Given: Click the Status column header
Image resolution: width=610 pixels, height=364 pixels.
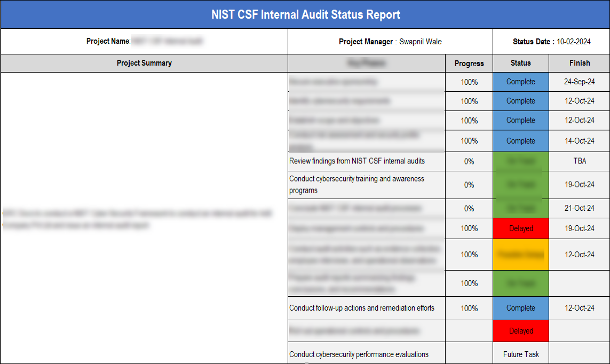Looking at the screenshot, I should (520, 63).
